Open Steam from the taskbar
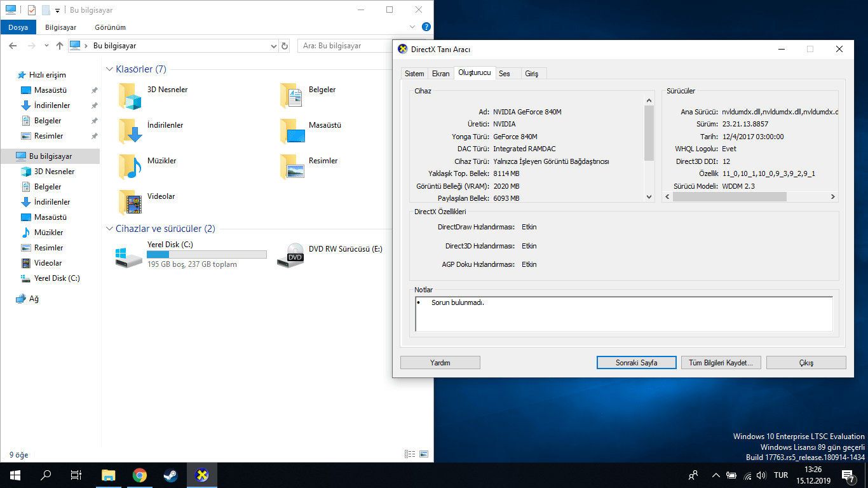 [170, 475]
